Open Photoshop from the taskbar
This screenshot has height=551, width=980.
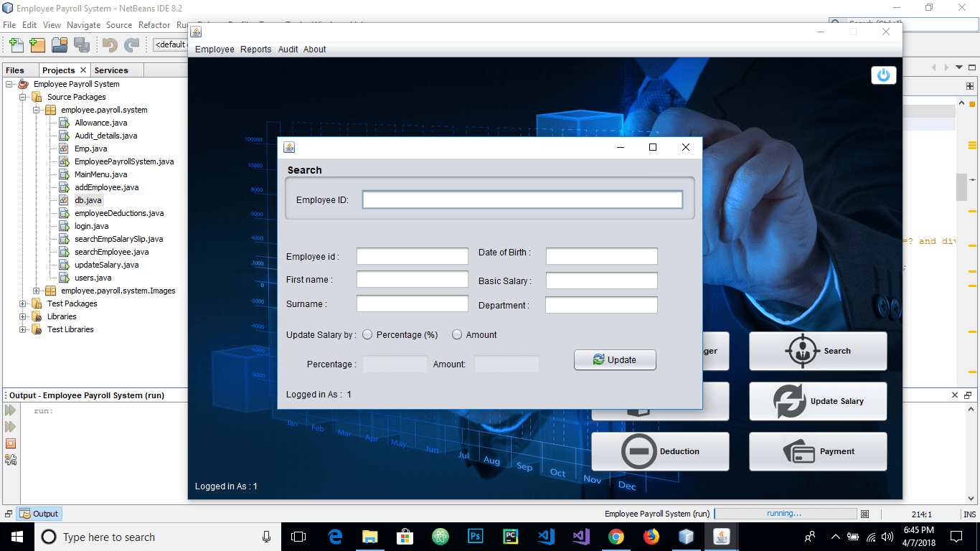coord(475,537)
